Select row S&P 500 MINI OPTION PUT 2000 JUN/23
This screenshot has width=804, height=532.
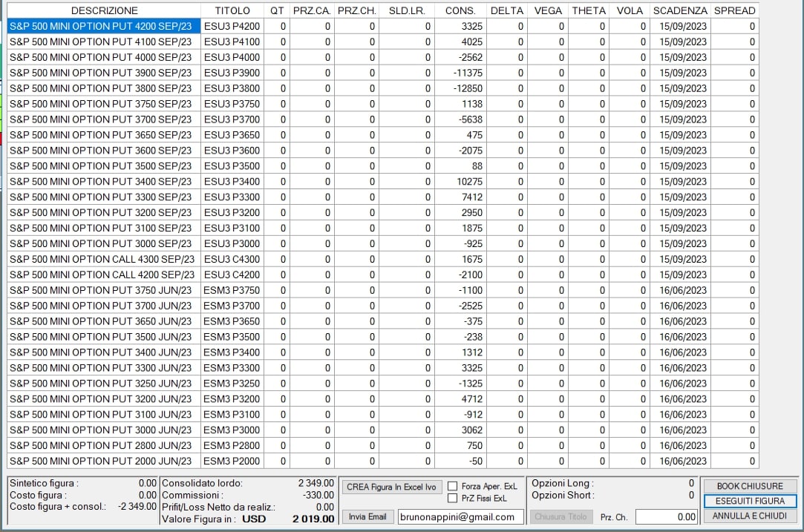[x=383, y=461]
